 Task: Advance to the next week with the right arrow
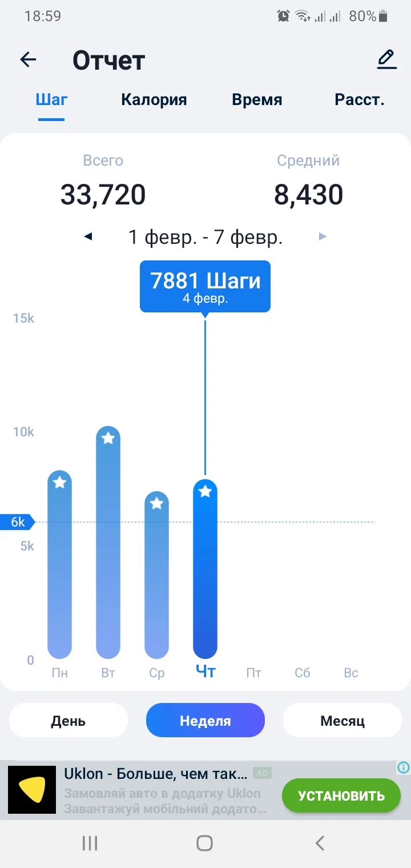coord(323,236)
